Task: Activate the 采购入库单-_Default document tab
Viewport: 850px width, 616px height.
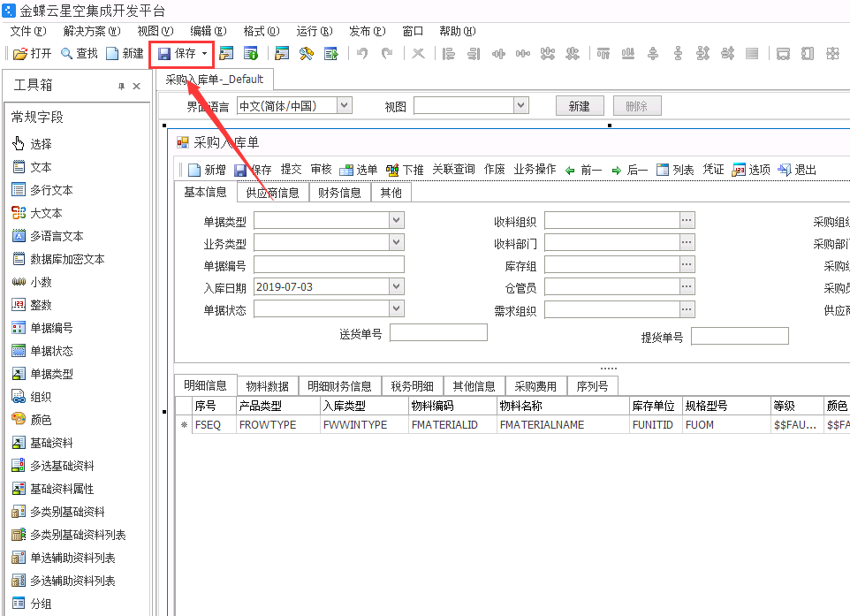Action: click(215, 80)
